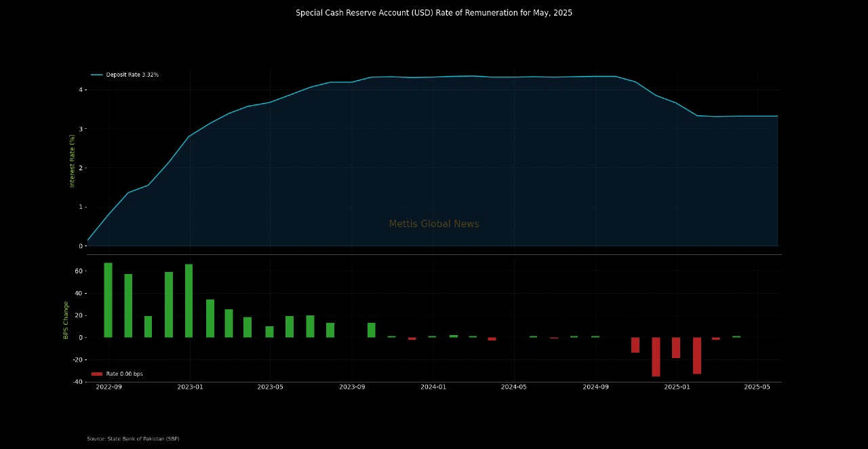Click the 3 tick on Interest Rate axis

coord(80,129)
